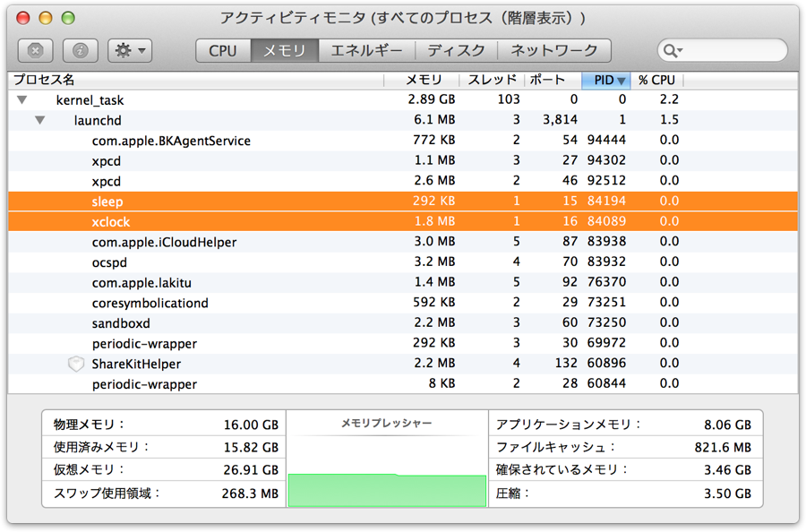Image resolution: width=806 pixels, height=532 pixels.
Task: Select com.apple.BKAgentService process
Action: [x=402, y=141]
